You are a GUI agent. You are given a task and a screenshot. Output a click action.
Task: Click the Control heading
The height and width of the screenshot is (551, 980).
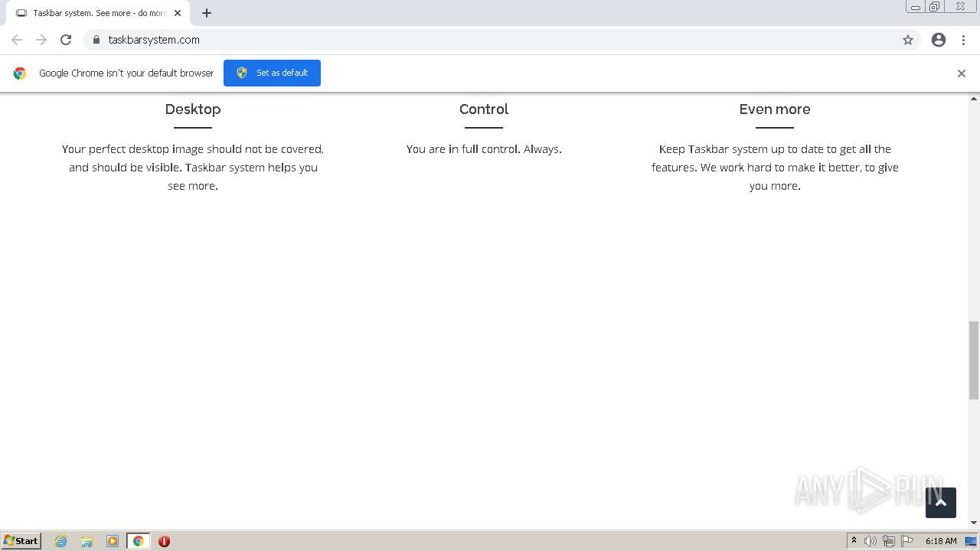484,109
